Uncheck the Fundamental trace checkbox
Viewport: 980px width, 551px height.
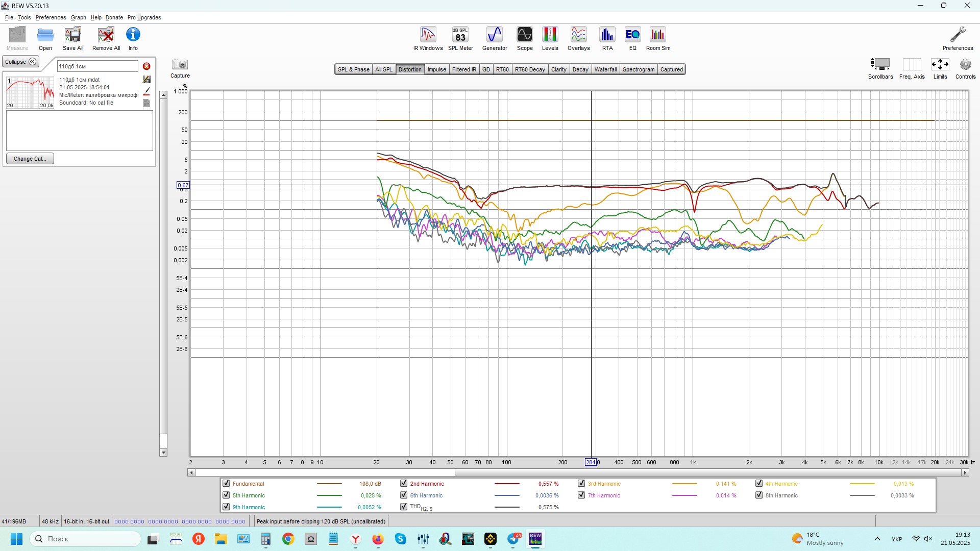226,484
